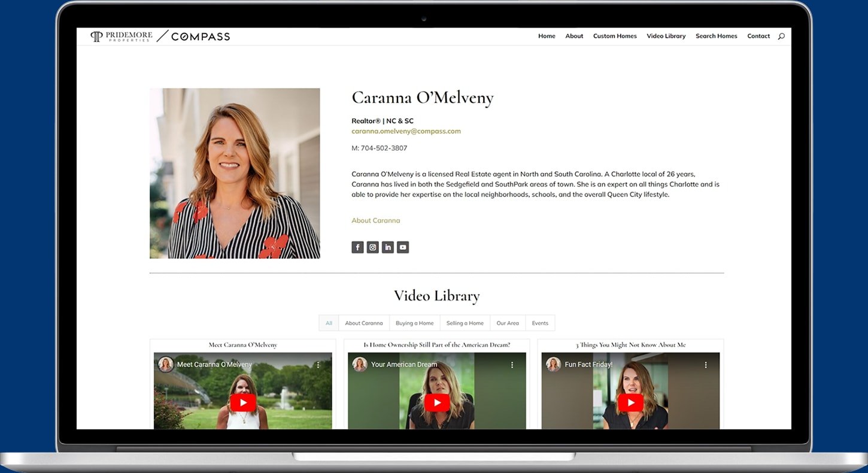This screenshot has width=868, height=473.
Task: Open the site search magnifier icon
Action: [x=781, y=37]
